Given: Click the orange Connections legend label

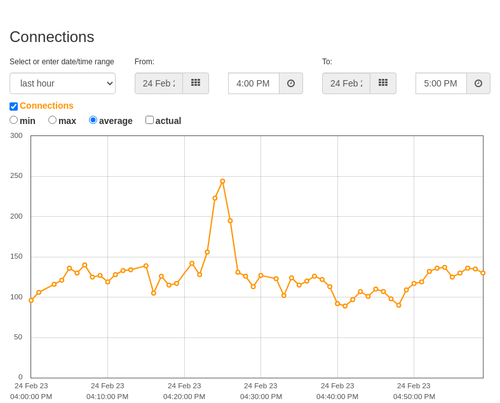Looking at the screenshot, I should click(x=46, y=106).
